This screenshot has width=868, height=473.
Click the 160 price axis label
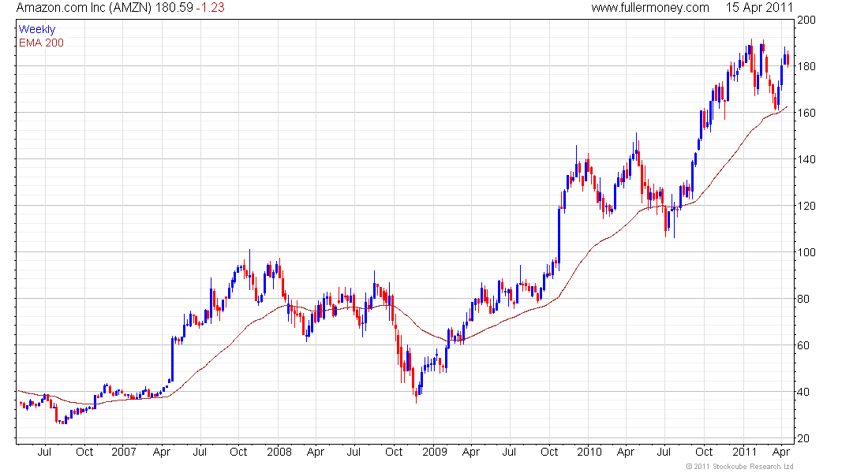pos(806,113)
